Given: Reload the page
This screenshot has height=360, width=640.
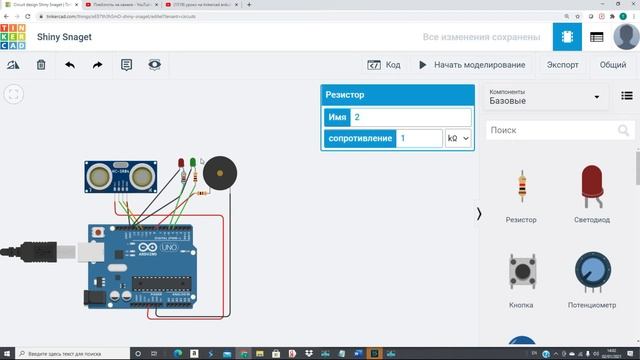Looking at the screenshot, I should point(28,16).
